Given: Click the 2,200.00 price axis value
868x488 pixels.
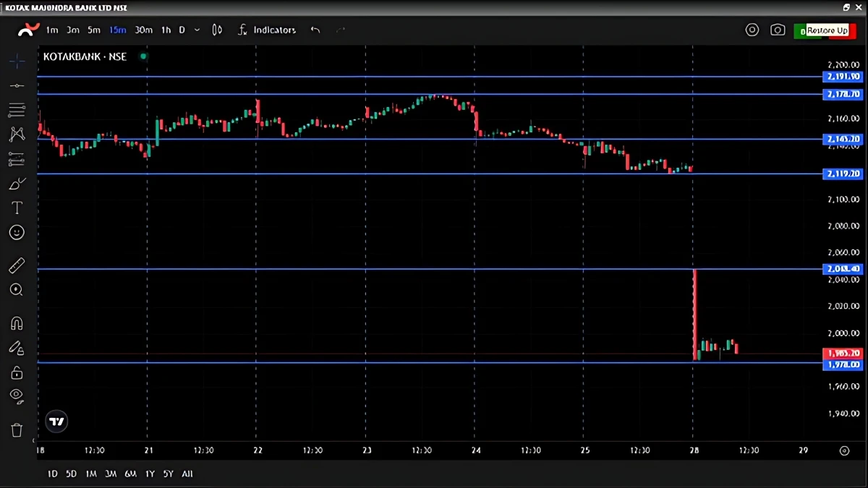Looking at the screenshot, I should click(843, 64).
